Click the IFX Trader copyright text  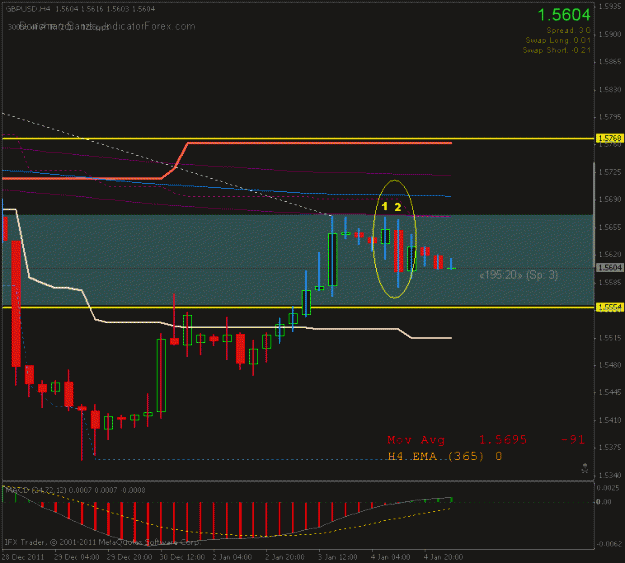click(x=102, y=542)
